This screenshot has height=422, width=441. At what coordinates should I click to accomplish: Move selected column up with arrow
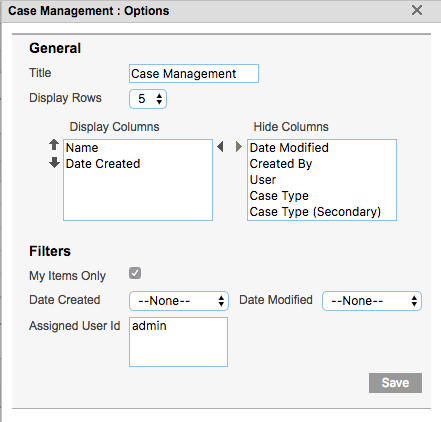click(x=54, y=145)
